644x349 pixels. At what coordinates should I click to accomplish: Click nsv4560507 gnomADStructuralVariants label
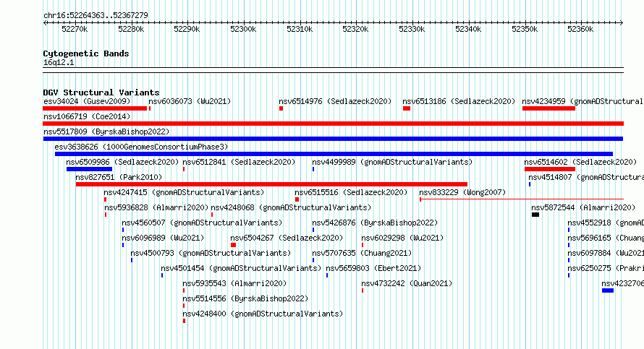pyautogui.click(x=202, y=223)
